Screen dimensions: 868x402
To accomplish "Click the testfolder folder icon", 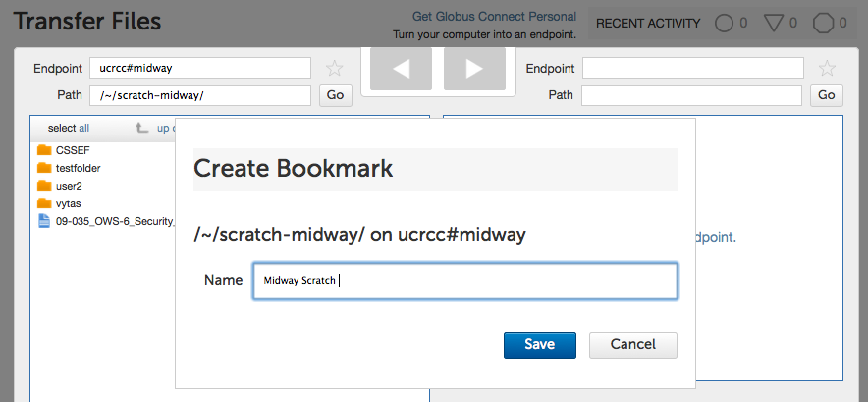I will pyautogui.click(x=44, y=168).
